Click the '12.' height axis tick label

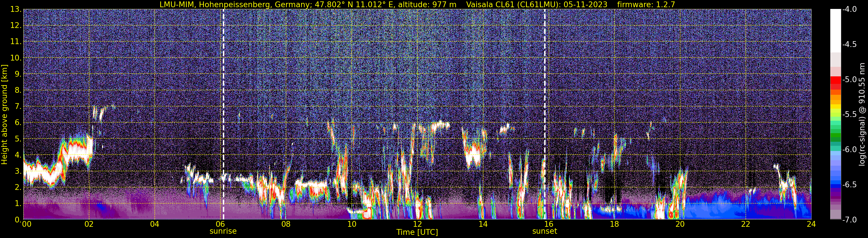point(16,25)
